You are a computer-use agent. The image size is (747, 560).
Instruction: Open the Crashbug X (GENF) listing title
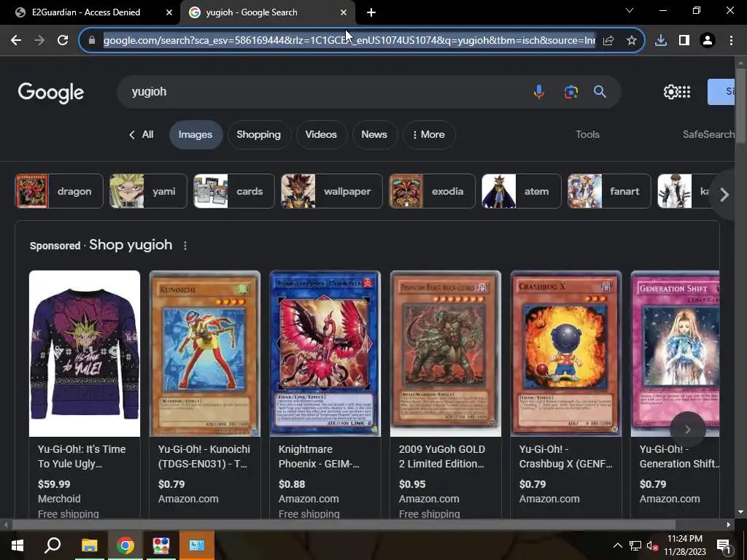click(x=566, y=456)
